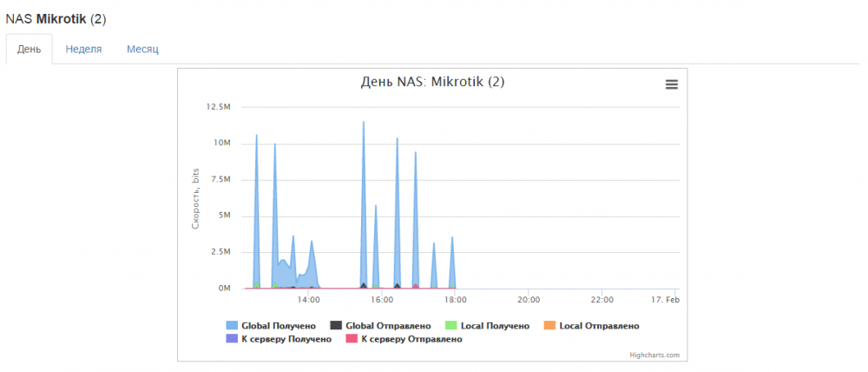Click the 12.5M label on Y axis
Image resolution: width=868 pixels, height=372 pixels.
(x=218, y=107)
